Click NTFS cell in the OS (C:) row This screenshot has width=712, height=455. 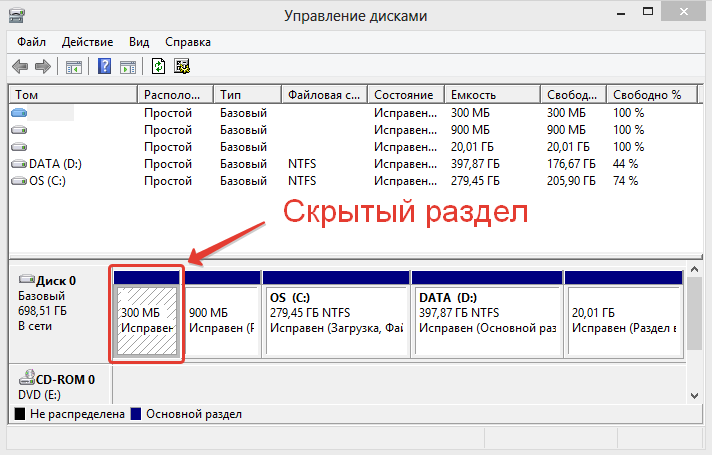pyautogui.click(x=302, y=181)
